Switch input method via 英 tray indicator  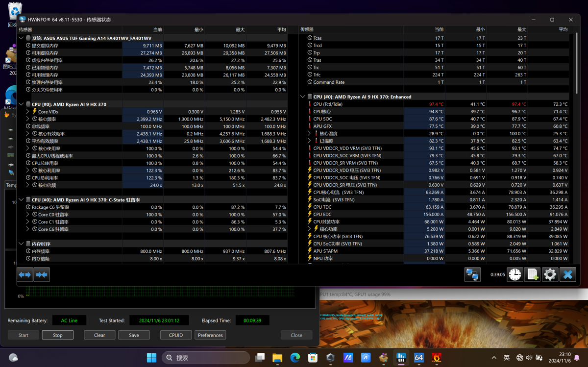[507, 358]
